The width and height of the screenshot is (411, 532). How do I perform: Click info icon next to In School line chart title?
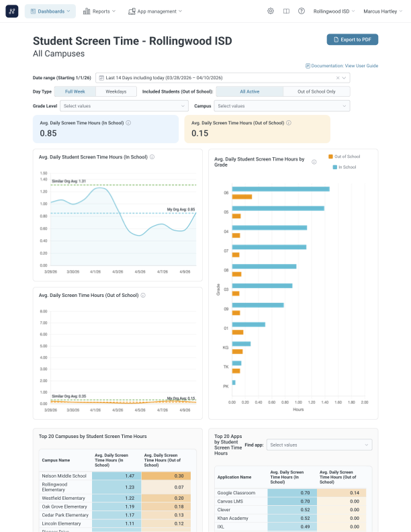click(x=152, y=157)
